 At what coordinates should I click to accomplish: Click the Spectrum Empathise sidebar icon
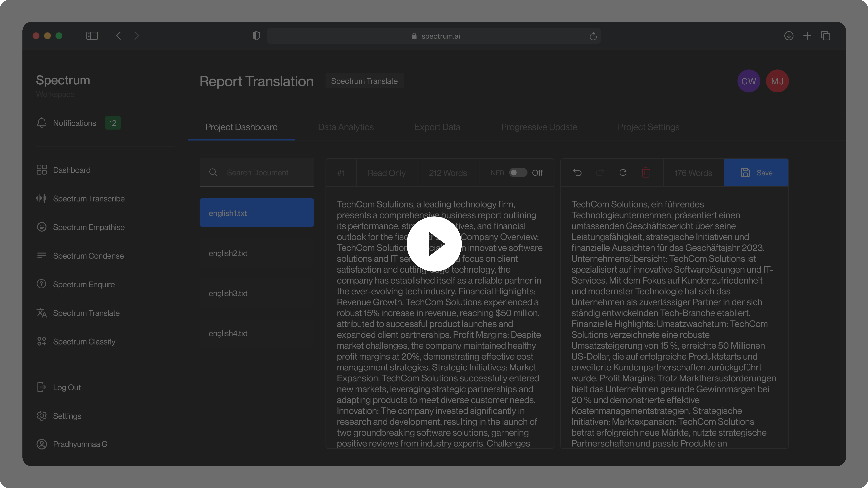(42, 227)
